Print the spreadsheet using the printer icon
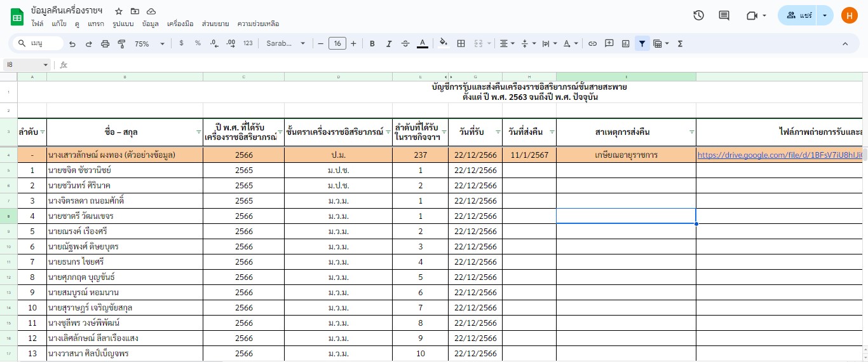This screenshot has height=362, width=868. pyautogui.click(x=105, y=44)
